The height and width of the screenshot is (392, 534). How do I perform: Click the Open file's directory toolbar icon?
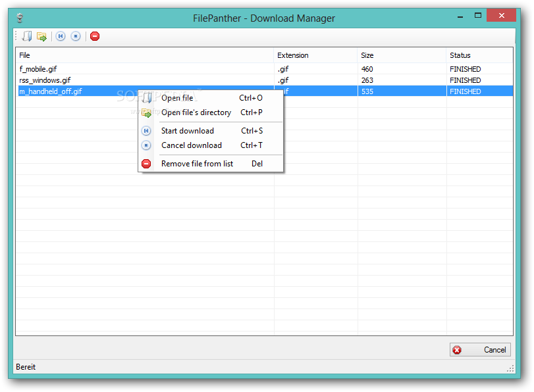pos(42,36)
